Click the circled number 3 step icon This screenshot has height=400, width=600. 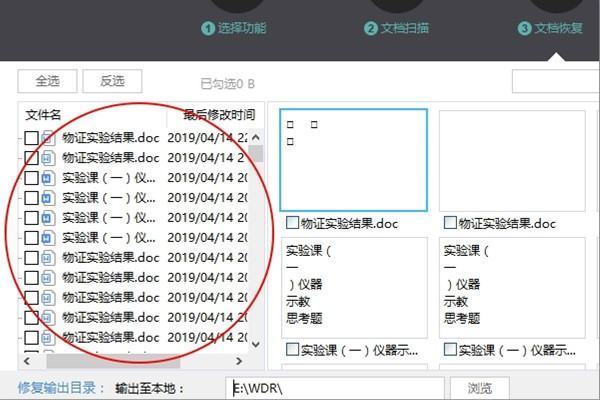tap(525, 28)
